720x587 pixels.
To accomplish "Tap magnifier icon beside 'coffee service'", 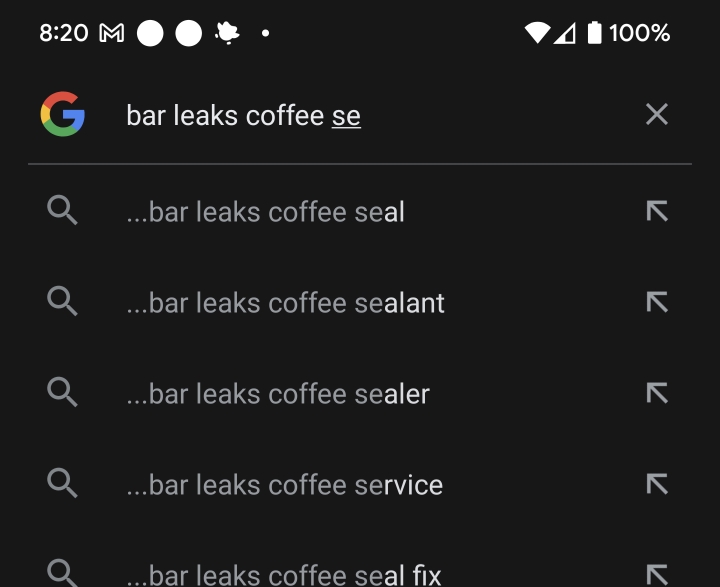I will [x=62, y=483].
